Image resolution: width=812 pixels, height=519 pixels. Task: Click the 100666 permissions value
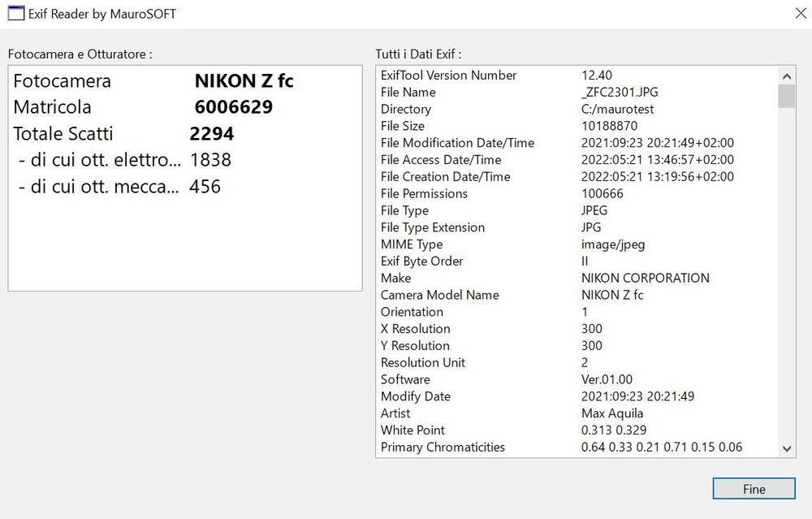[603, 194]
